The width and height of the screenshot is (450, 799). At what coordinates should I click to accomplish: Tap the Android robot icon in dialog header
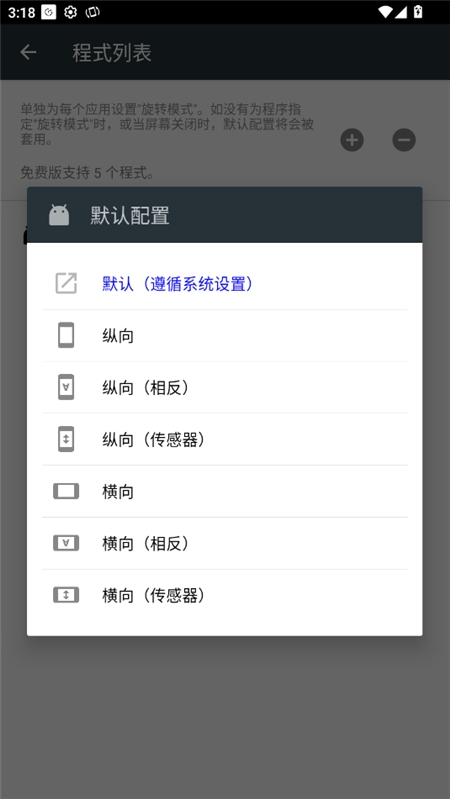(59, 215)
